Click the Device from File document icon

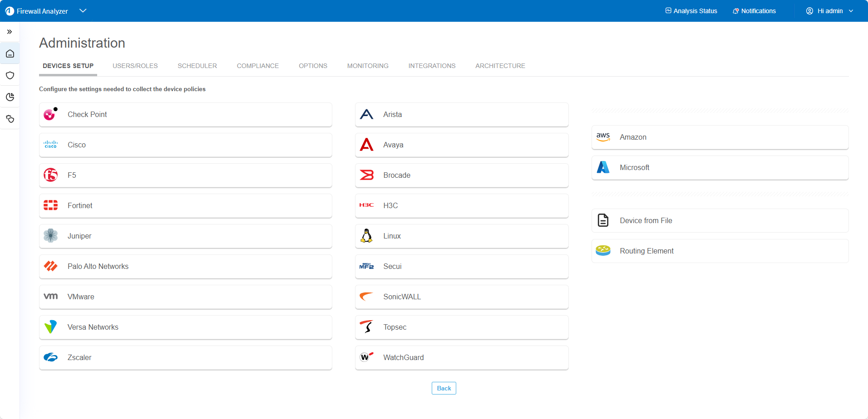603,220
